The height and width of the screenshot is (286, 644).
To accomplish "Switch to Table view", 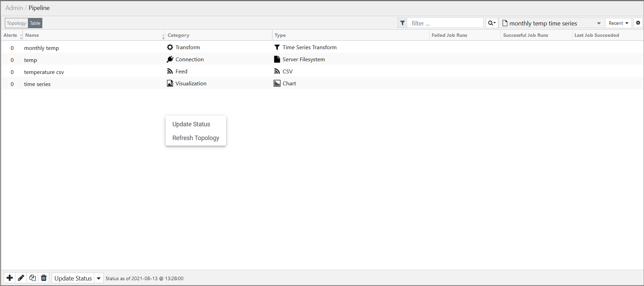I will (35, 23).
